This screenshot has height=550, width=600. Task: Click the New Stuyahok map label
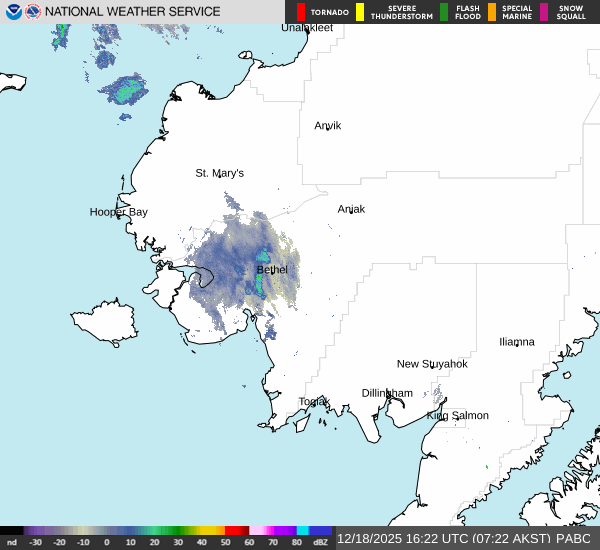coord(432,364)
